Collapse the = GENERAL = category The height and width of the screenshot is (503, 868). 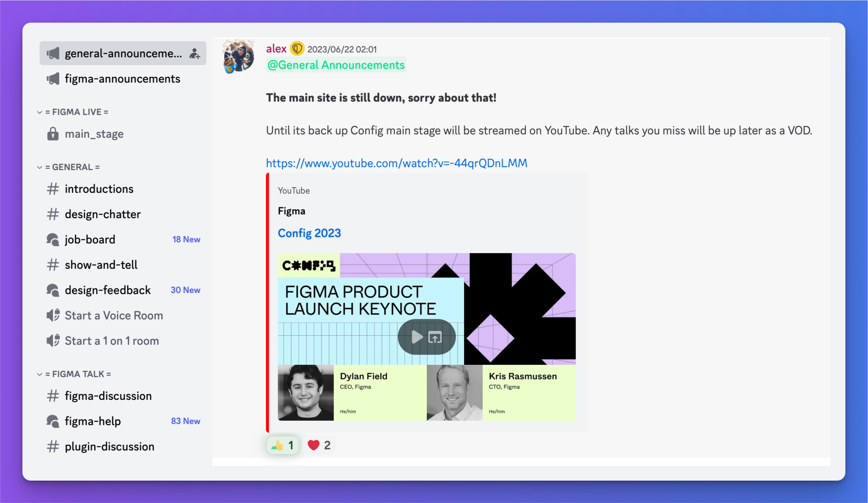pyautogui.click(x=69, y=167)
